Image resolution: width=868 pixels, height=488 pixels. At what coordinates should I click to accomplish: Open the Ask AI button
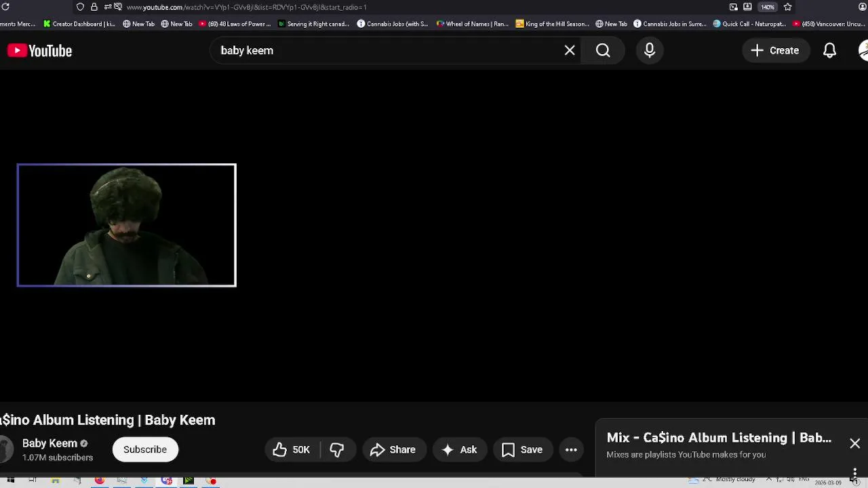click(x=460, y=449)
